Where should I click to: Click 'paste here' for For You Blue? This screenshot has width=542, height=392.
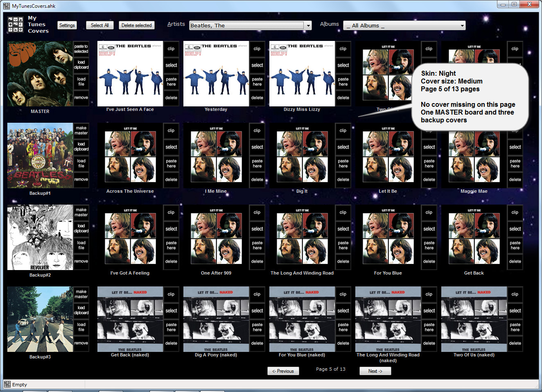click(x=429, y=245)
